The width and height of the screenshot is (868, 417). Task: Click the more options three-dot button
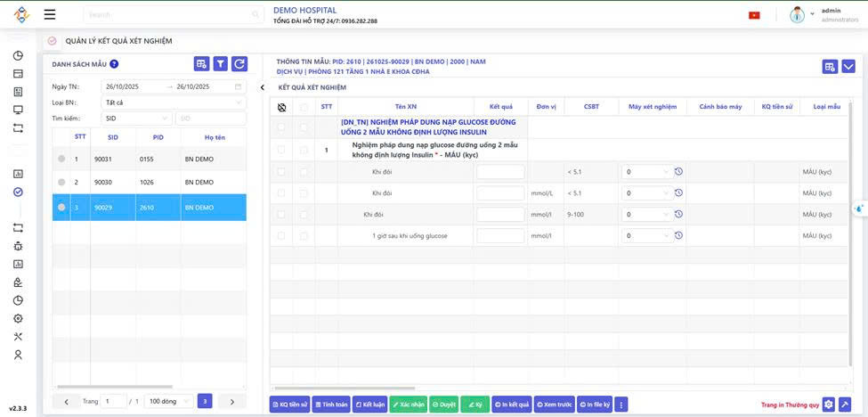pos(621,405)
